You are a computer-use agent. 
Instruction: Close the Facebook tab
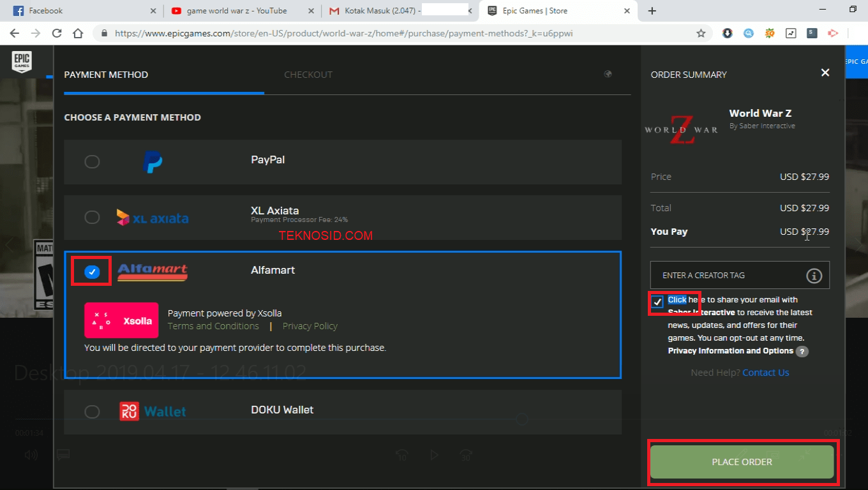[x=153, y=11]
